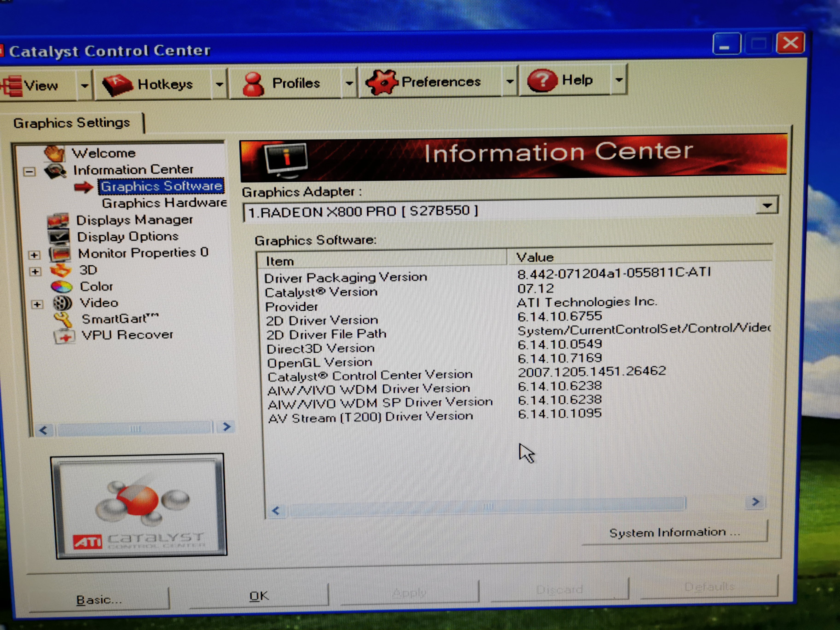Click the Hotkeys keyboard key icon
The width and height of the screenshot is (840, 630).
pyautogui.click(x=118, y=84)
